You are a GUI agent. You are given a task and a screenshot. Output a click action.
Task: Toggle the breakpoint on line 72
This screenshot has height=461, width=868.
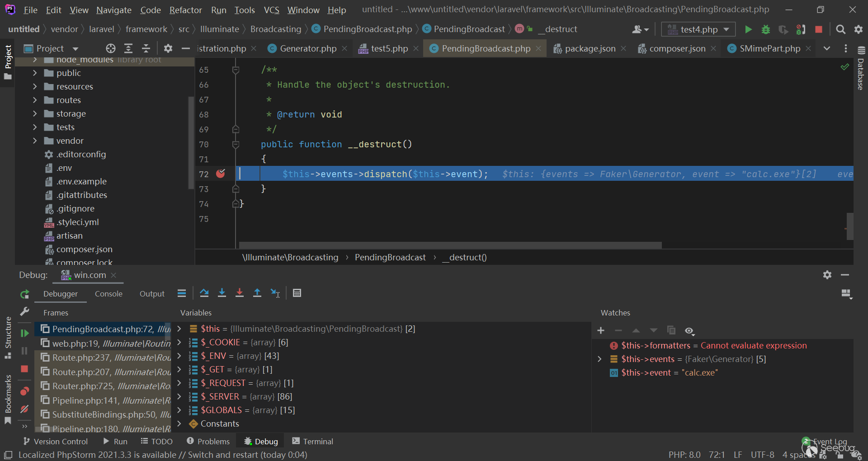click(x=221, y=174)
